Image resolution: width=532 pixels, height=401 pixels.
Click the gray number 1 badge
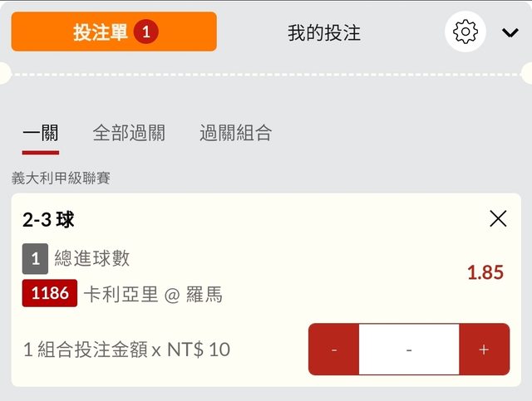click(35, 259)
